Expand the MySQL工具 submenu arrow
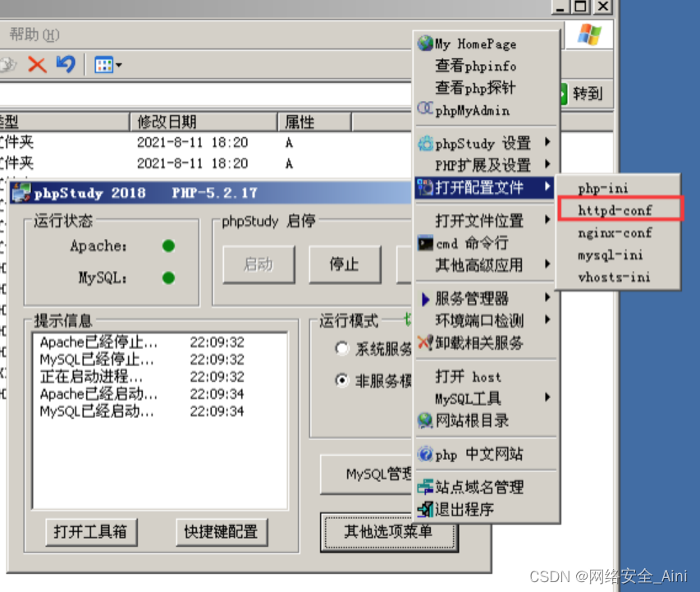This screenshot has height=592, width=700. point(547,397)
